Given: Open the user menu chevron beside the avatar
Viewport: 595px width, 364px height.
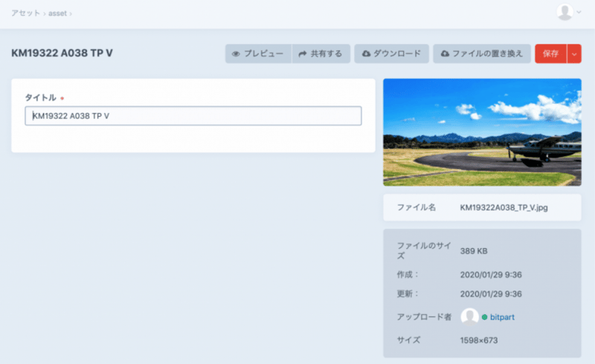Looking at the screenshot, I should click(x=579, y=13).
